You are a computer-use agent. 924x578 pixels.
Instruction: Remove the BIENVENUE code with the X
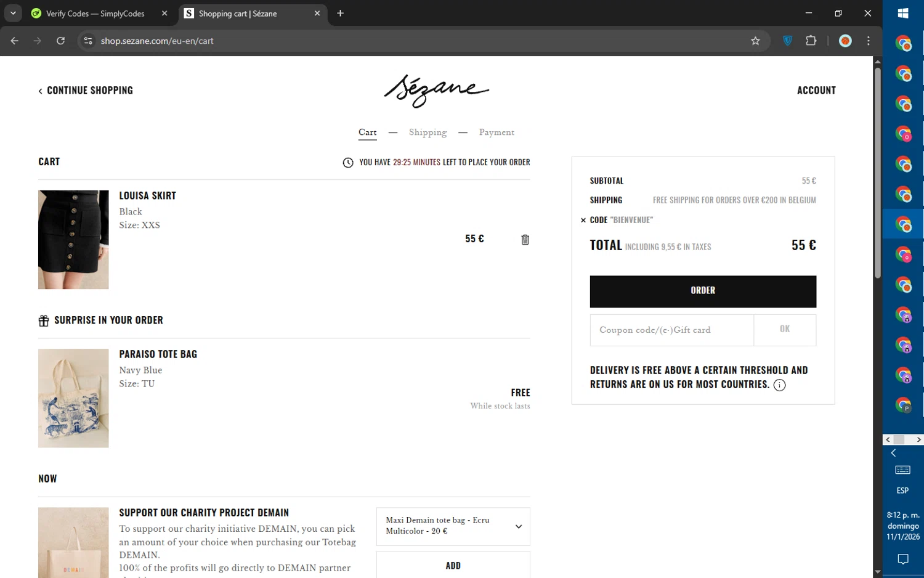pos(583,220)
